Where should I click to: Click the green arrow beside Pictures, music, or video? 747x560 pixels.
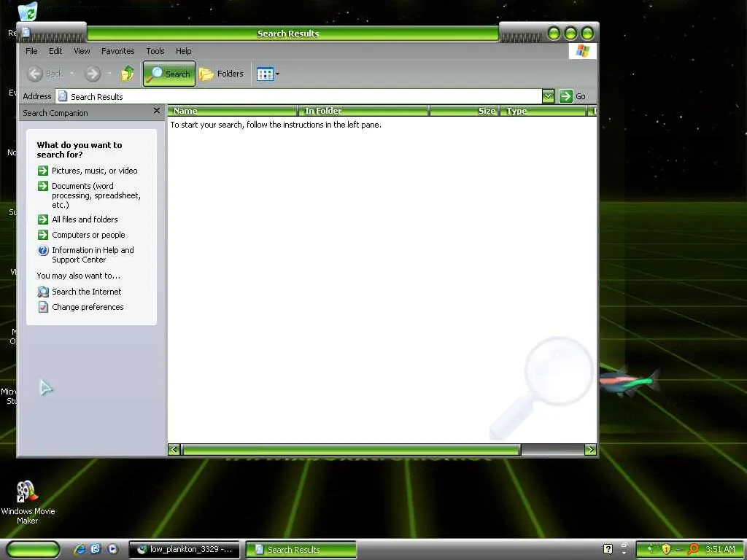43,171
